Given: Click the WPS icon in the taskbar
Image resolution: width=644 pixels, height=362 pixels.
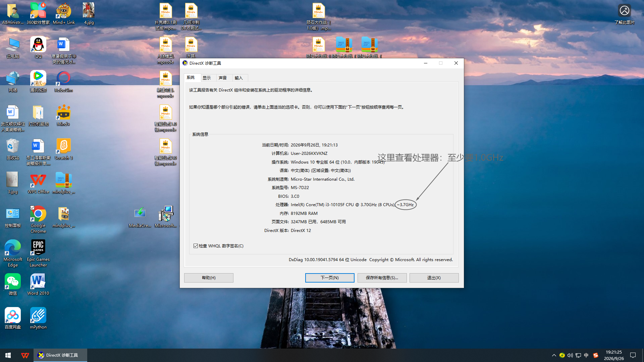Looking at the screenshot, I should (25, 355).
